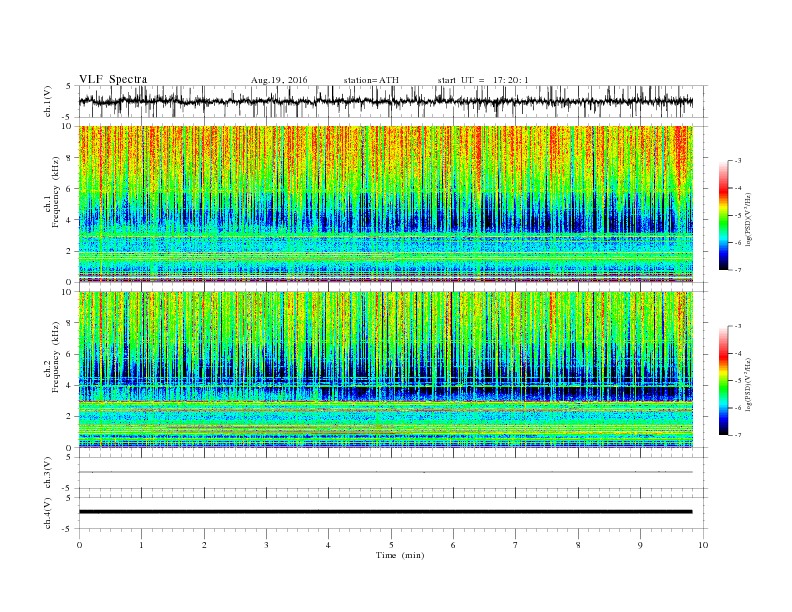Click the "0" tick on the time axis
This screenshot has width=792, height=612.
tap(79, 545)
